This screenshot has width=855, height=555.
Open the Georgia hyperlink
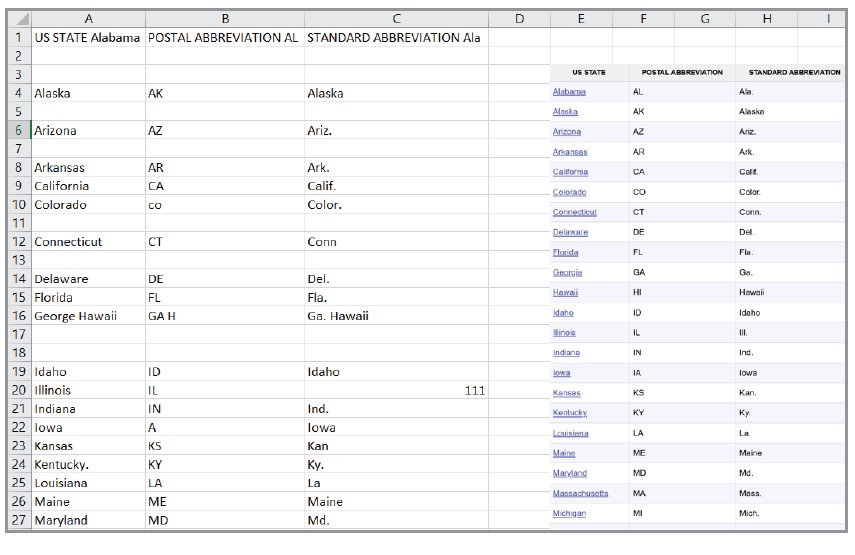coord(567,272)
